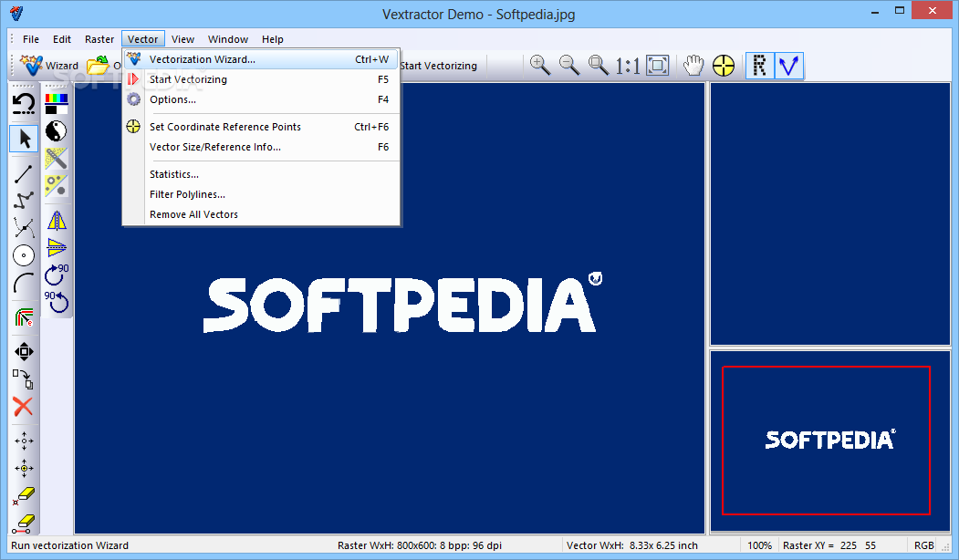
Task: Click the Zoom Out magnifier icon
Action: [568, 66]
